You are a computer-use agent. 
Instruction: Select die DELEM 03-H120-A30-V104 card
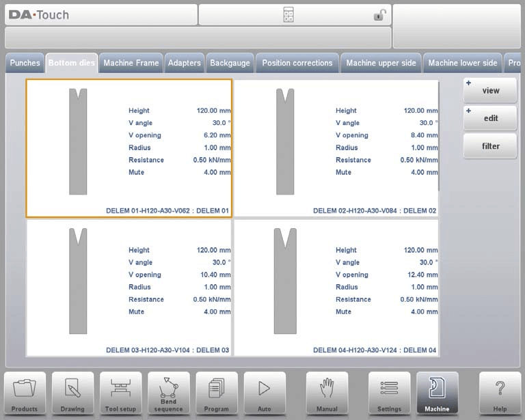point(129,288)
